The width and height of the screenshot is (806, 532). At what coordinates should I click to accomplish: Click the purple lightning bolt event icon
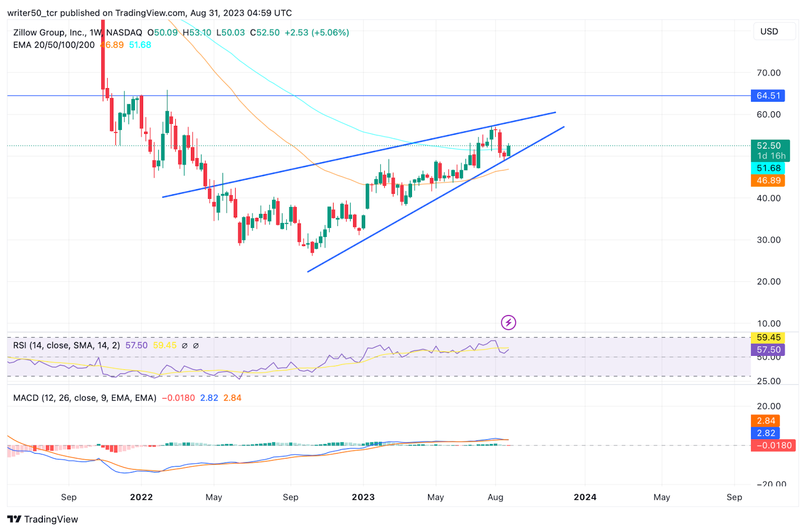click(508, 322)
